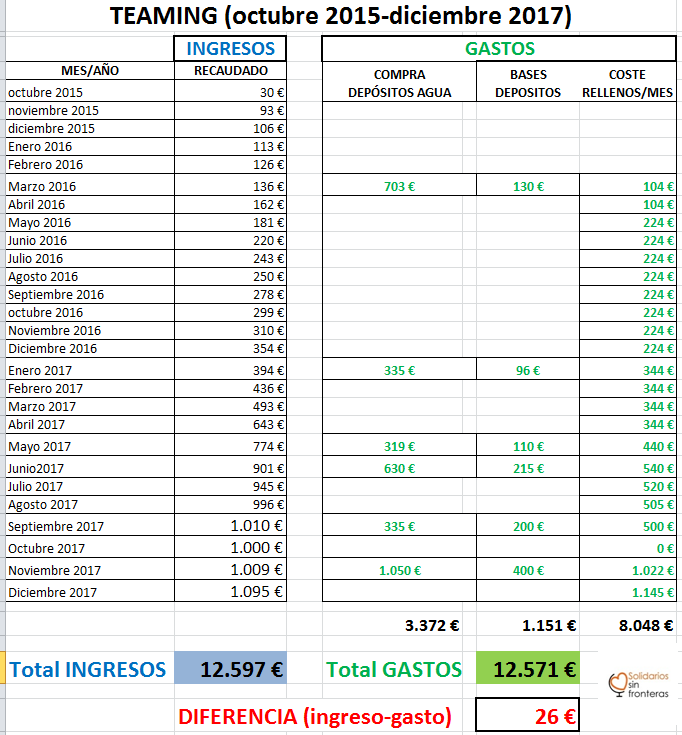Image resolution: width=682 pixels, height=735 pixels.
Task: Click the Diciembre 2017 row label
Action: [90, 592]
